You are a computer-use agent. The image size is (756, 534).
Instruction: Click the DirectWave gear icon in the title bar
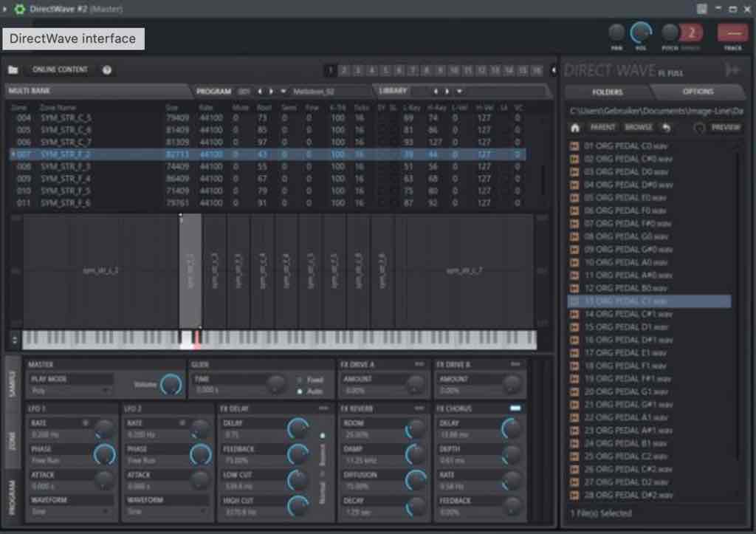[x=19, y=9]
